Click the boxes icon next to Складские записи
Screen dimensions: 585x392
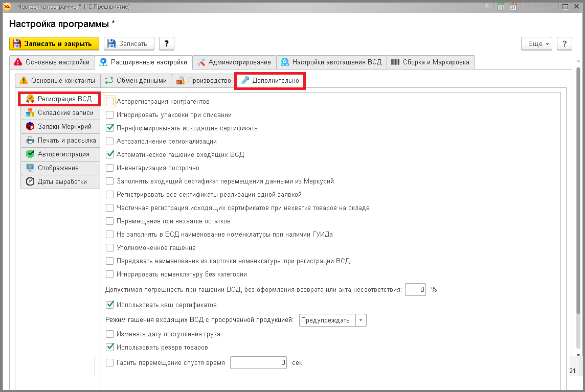coord(30,112)
